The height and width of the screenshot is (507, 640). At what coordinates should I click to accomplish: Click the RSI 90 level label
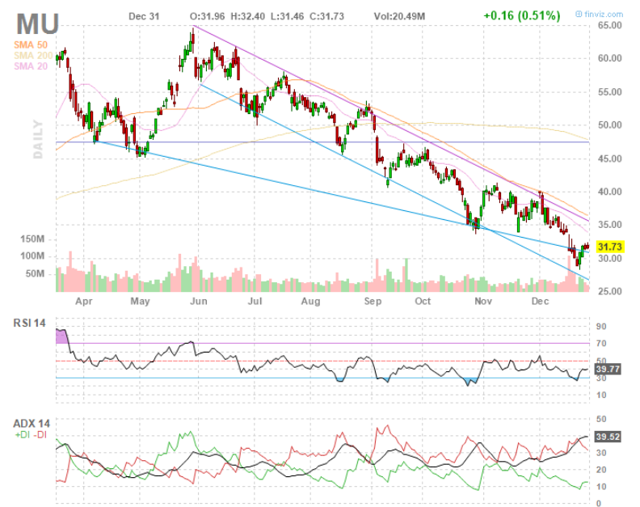[601, 327]
